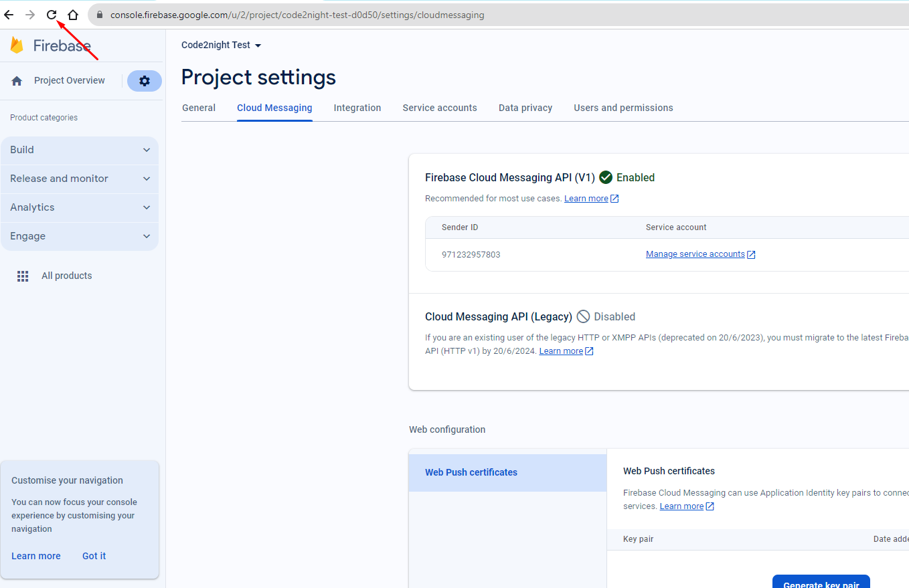
Task: Click Learn more under Web Push certificates
Action: (681, 506)
